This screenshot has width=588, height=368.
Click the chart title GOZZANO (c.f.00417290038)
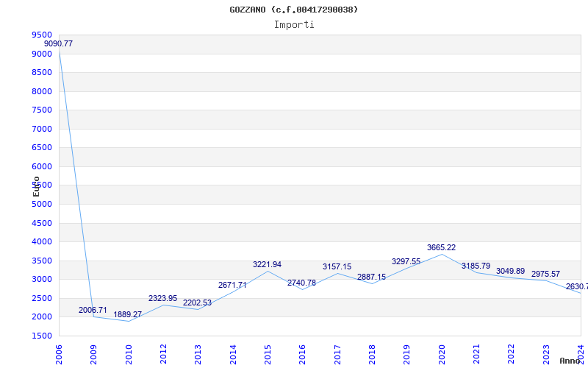pyautogui.click(x=293, y=10)
